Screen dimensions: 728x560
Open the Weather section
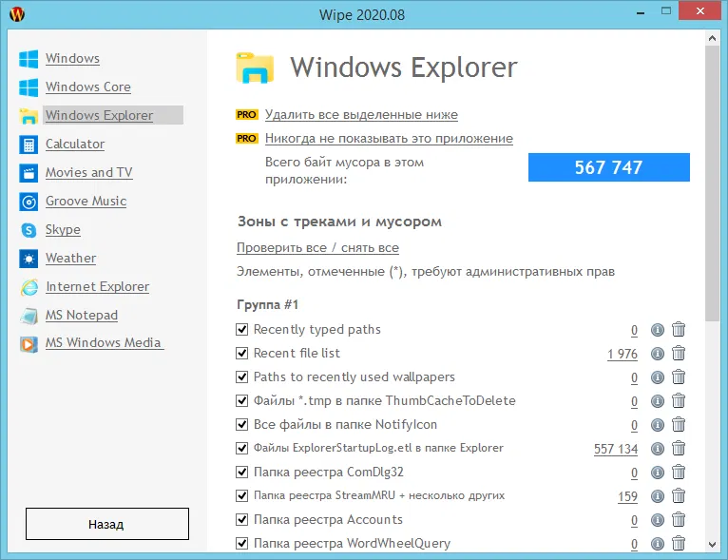tap(71, 259)
